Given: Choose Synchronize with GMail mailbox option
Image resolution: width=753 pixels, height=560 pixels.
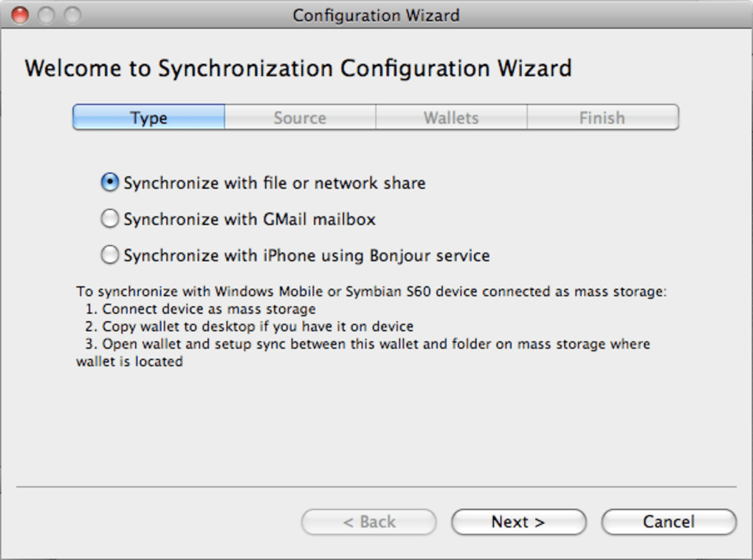Looking at the screenshot, I should [x=110, y=218].
